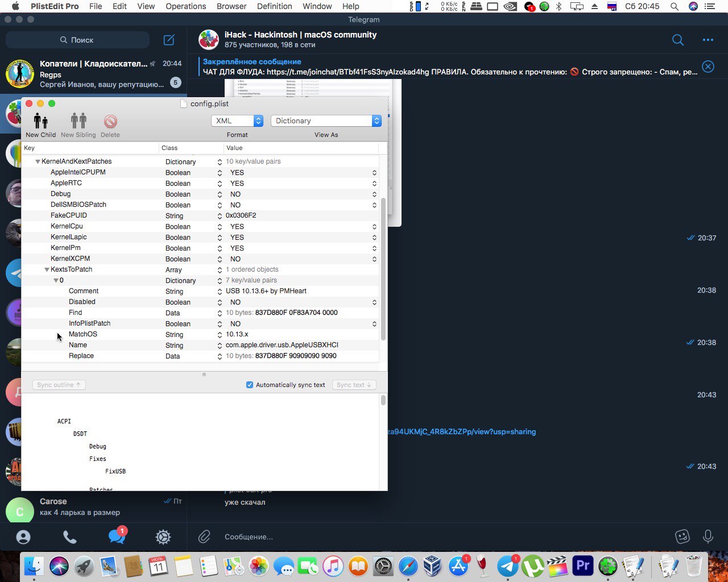Change DellSMBIOSPatch value popup from NO
The width and height of the screenshot is (728, 582).
374,205
